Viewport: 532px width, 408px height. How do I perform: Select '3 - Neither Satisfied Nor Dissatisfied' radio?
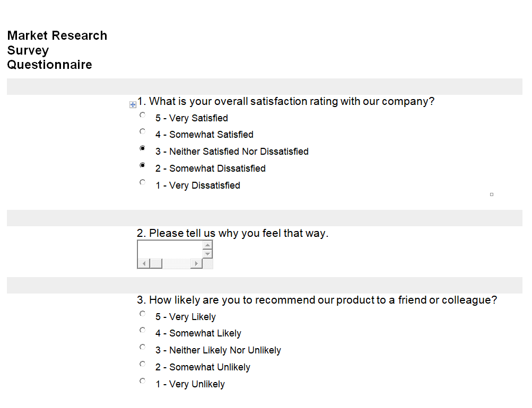(x=142, y=148)
